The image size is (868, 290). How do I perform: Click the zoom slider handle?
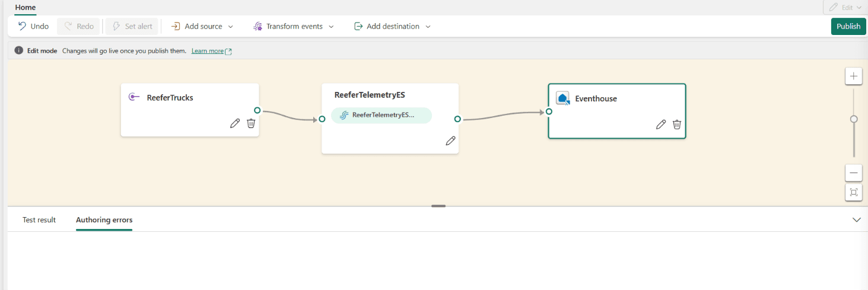(854, 119)
